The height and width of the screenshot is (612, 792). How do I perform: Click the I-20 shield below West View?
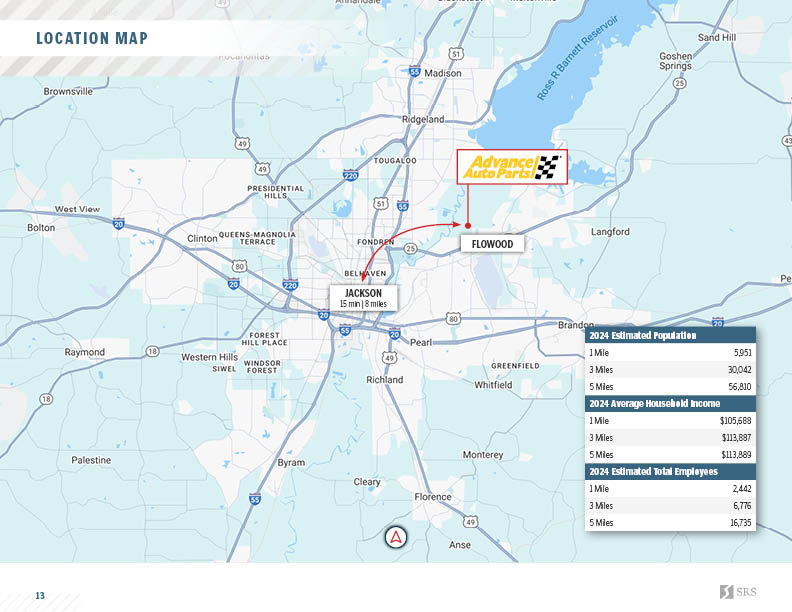(119, 223)
